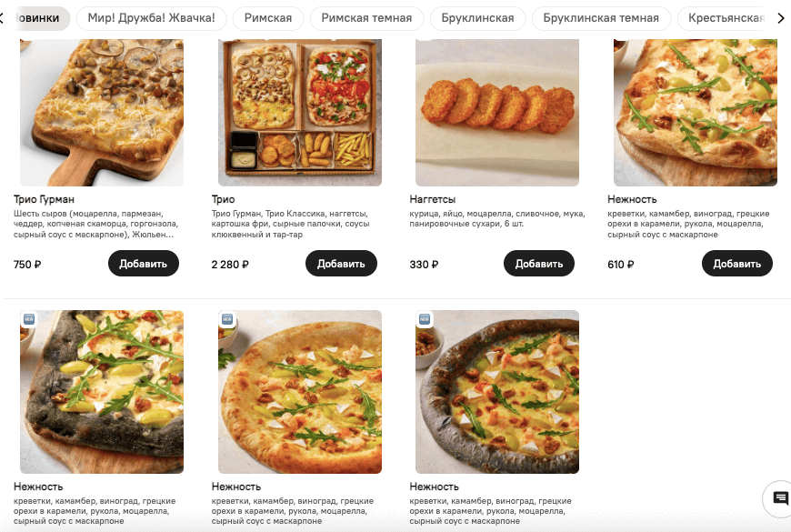
Task: Add Нежность pizza for 610 ₽
Action: tap(737, 263)
